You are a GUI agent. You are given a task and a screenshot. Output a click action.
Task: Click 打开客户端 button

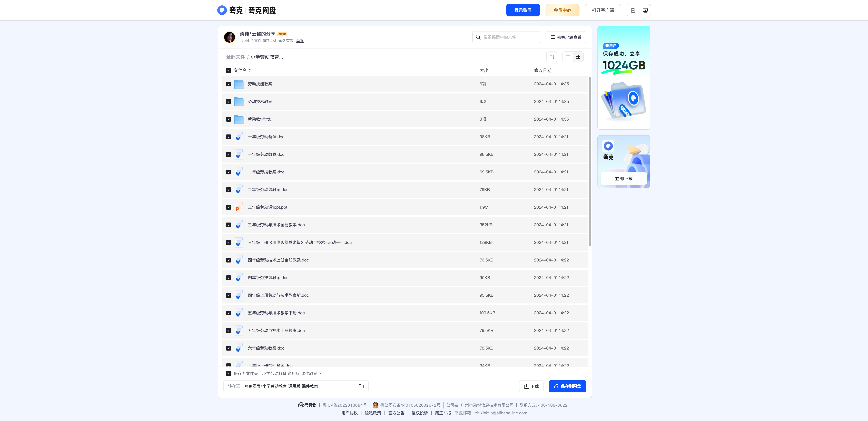[x=603, y=10]
